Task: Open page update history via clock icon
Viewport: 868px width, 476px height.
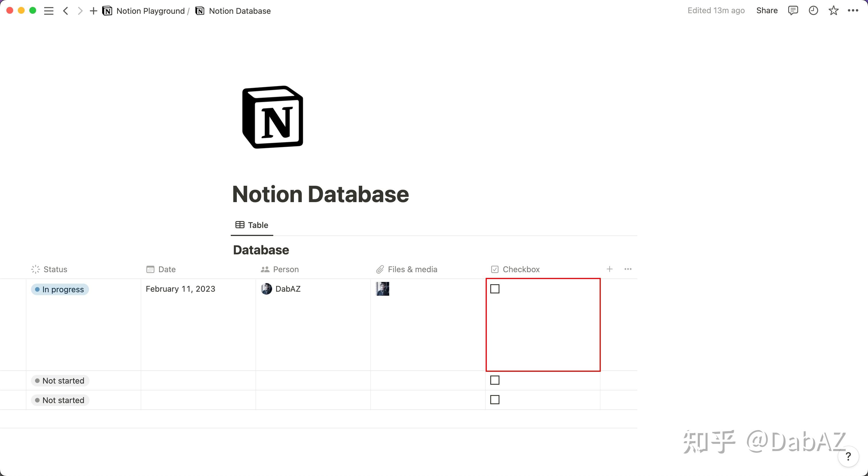Action: coord(813,10)
